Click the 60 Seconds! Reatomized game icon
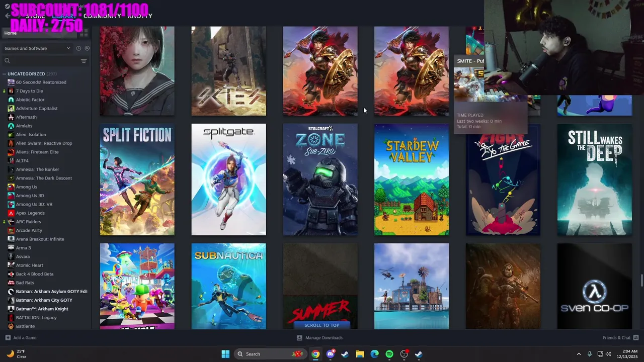 [11, 82]
